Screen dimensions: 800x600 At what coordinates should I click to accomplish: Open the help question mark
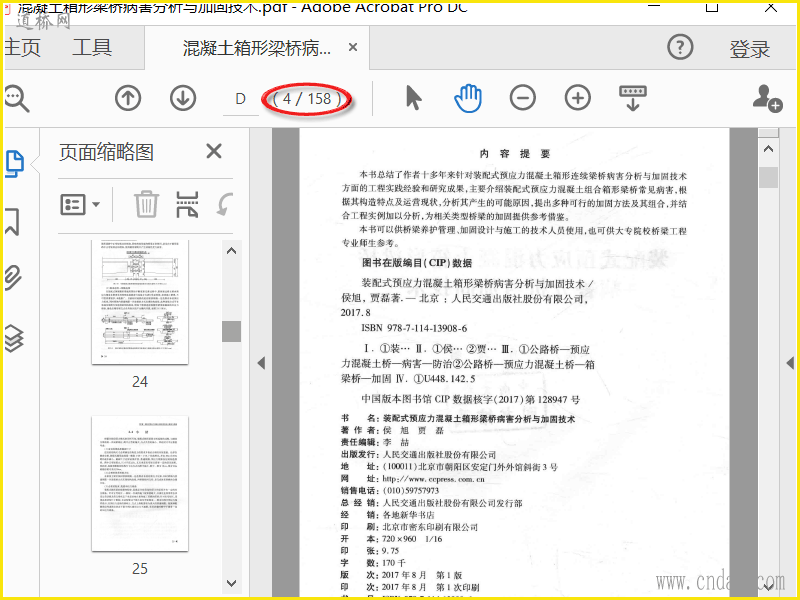click(680, 47)
